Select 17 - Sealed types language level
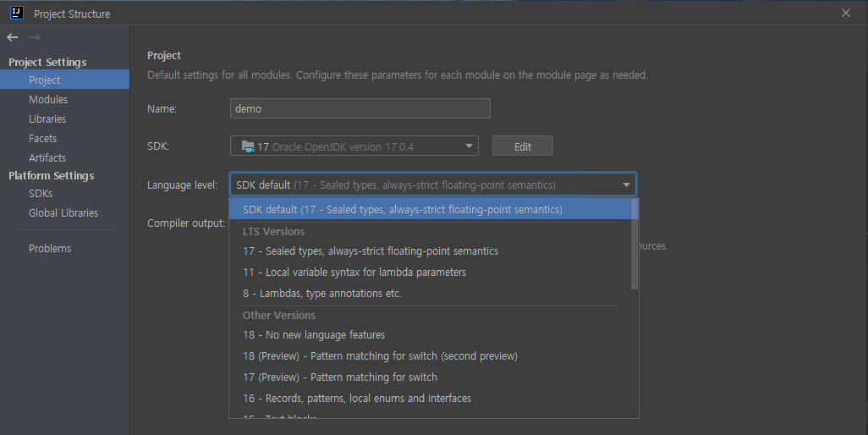 tap(430, 251)
